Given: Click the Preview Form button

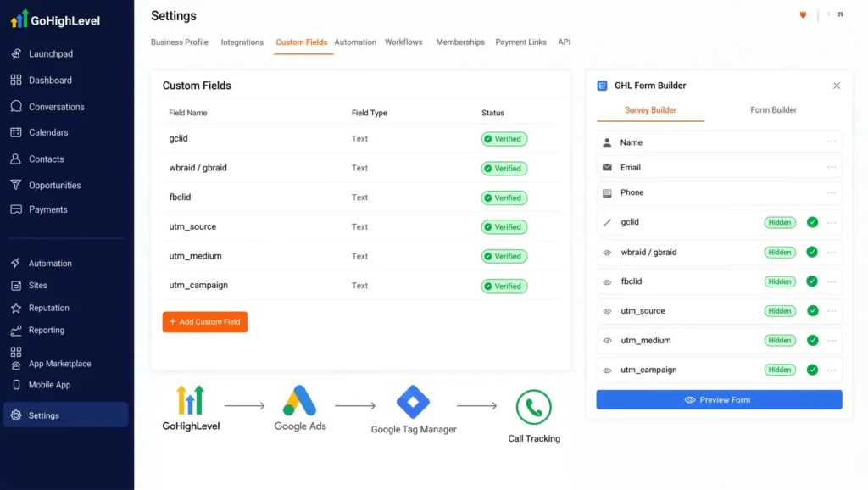Looking at the screenshot, I should (x=719, y=400).
